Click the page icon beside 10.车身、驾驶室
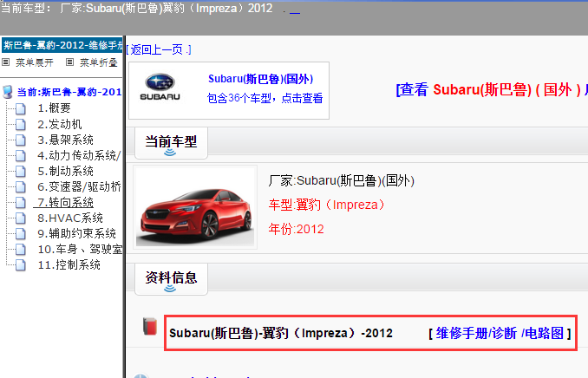Viewport: 588px width, 378px height. pos(21,250)
